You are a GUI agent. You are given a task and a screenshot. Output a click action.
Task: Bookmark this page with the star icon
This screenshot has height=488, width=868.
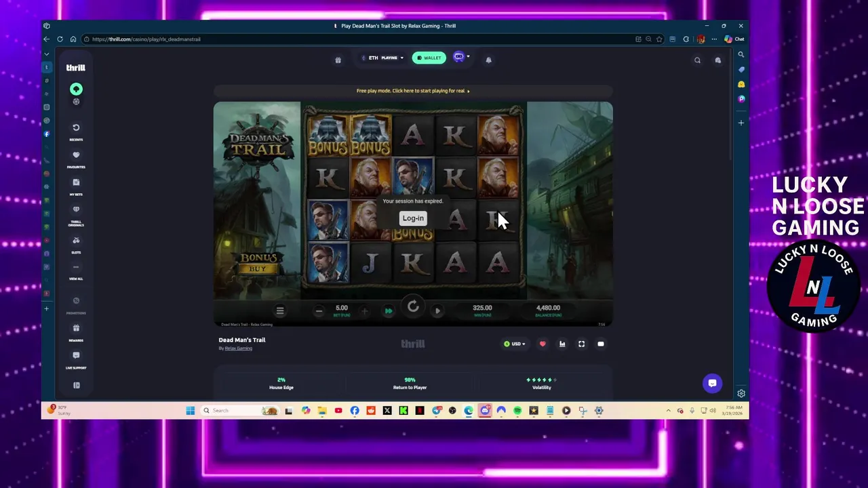point(659,39)
